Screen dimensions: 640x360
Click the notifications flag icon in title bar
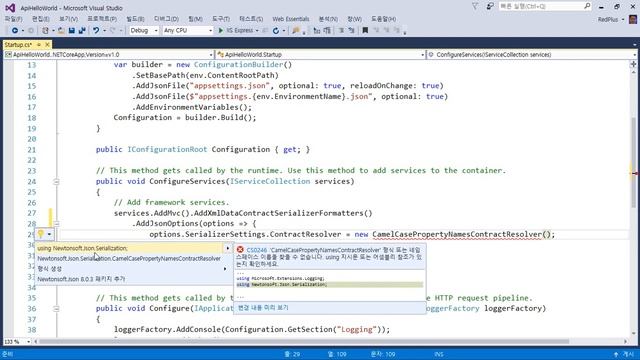[x=475, y=7]
